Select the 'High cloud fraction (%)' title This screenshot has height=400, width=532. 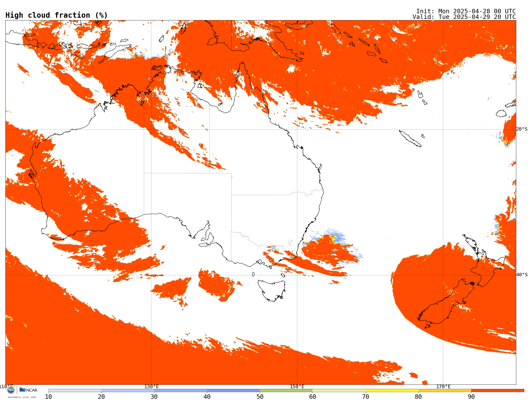point(56,15)
